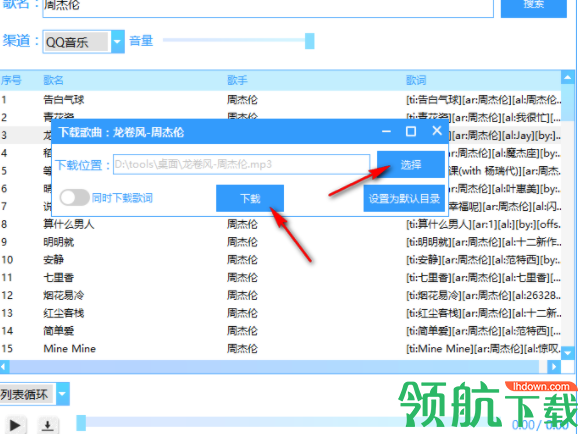Select the song 安静
Viewport: 578px width, 434px height.
point(53,260)
